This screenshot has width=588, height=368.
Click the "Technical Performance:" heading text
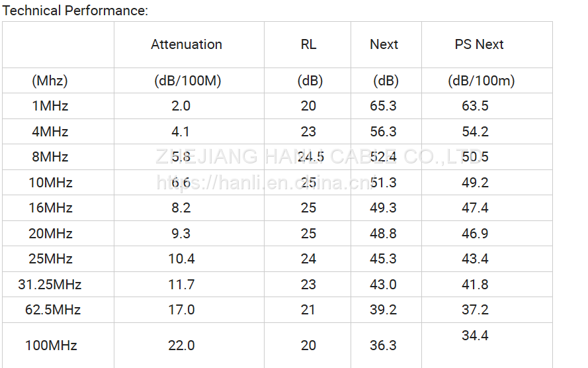pyautogui.click(x=76, y=11)
